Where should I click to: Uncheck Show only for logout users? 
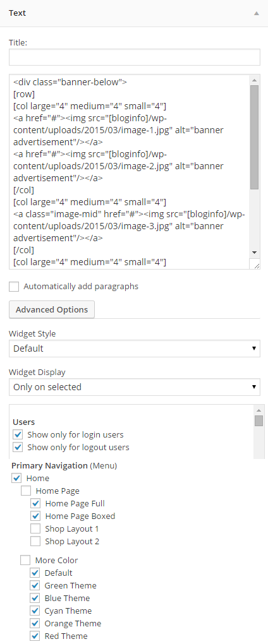click(18, 447)
